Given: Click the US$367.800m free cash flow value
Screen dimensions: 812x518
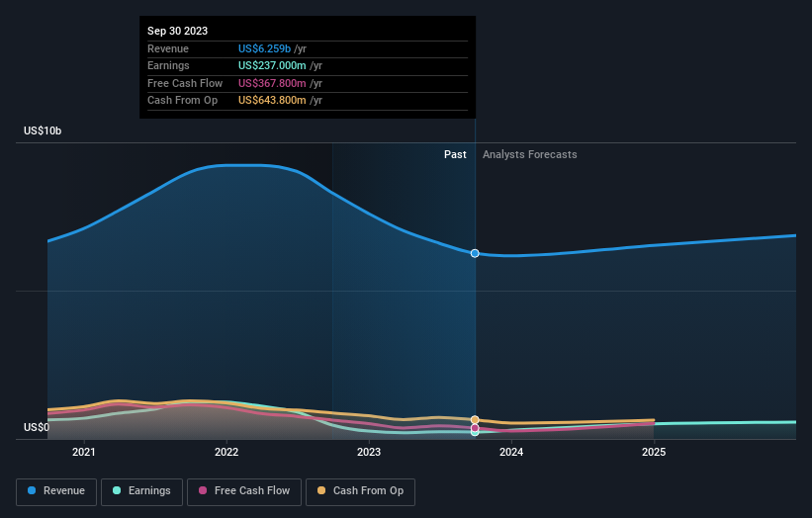Looking at the screenshot, I should (x=272, y=83).
